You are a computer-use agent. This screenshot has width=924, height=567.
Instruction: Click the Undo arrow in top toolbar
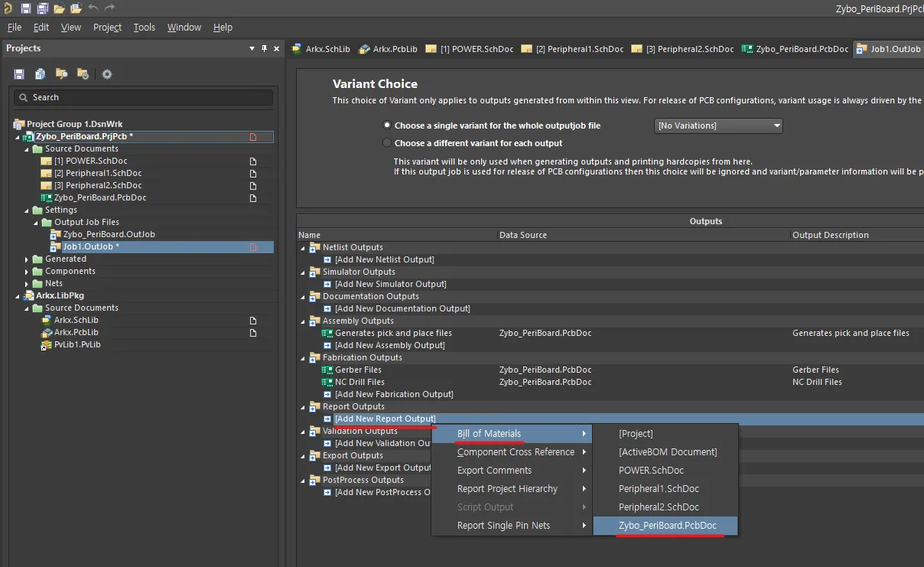93,8
